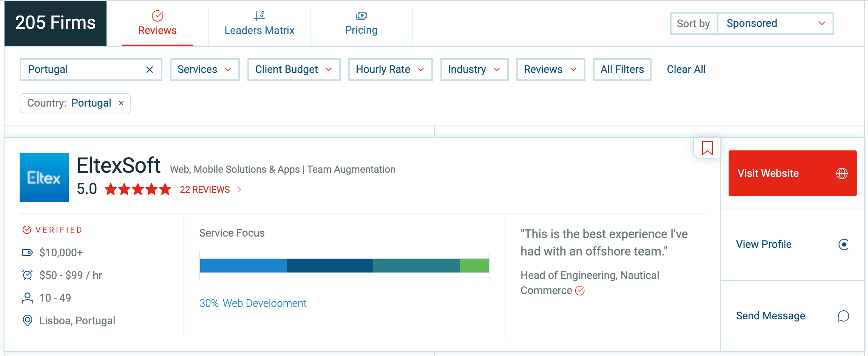868x356 pixels.
Task: Click the View Profile circle icon
Action: click(x=843, y=245)
